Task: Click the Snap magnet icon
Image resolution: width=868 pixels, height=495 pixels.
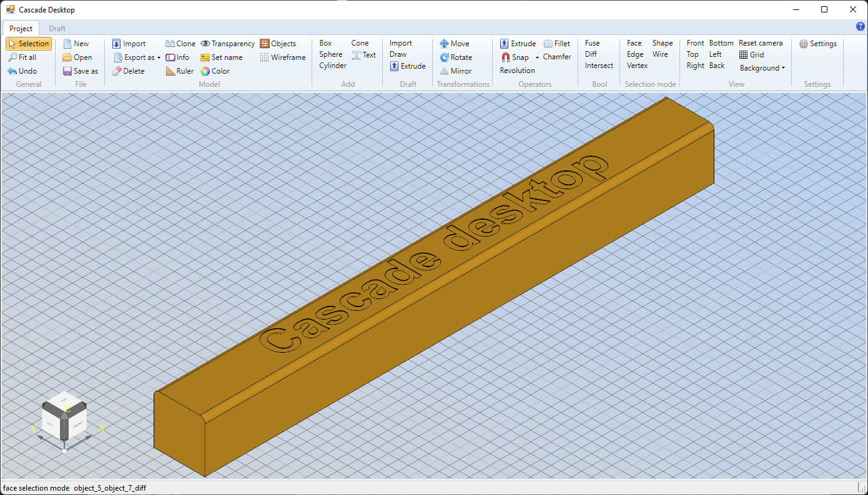Action: click(x=506, y=57)
